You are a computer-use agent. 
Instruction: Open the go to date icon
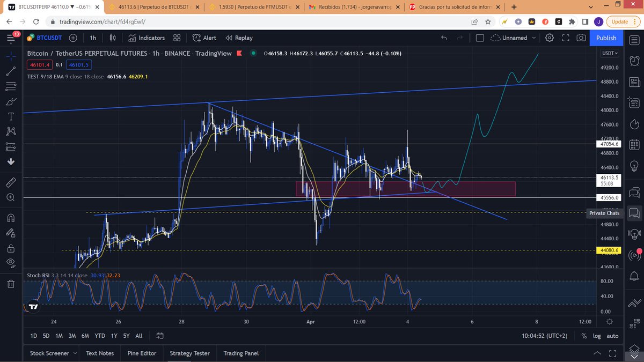click(x=160, y=336)
